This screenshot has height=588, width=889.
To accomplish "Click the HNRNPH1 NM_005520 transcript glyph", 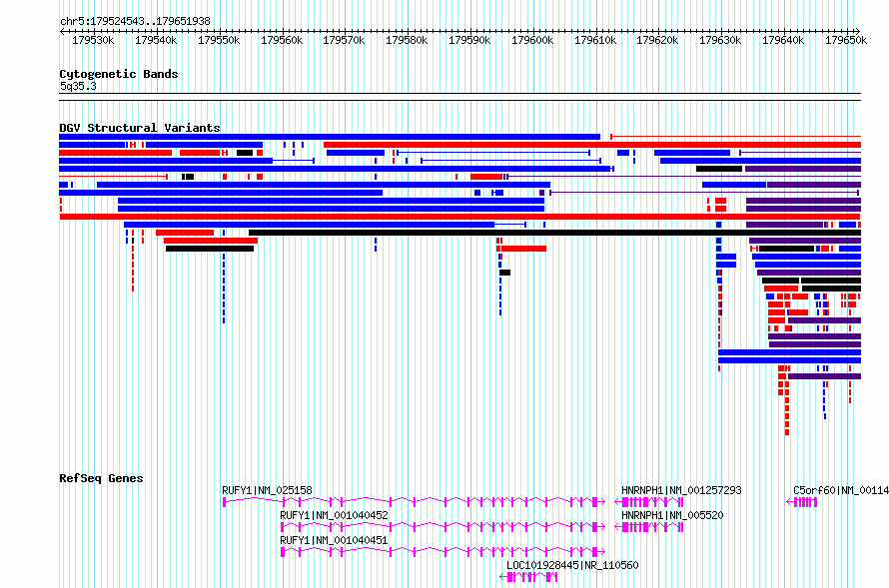I will [x=649, y=527].
